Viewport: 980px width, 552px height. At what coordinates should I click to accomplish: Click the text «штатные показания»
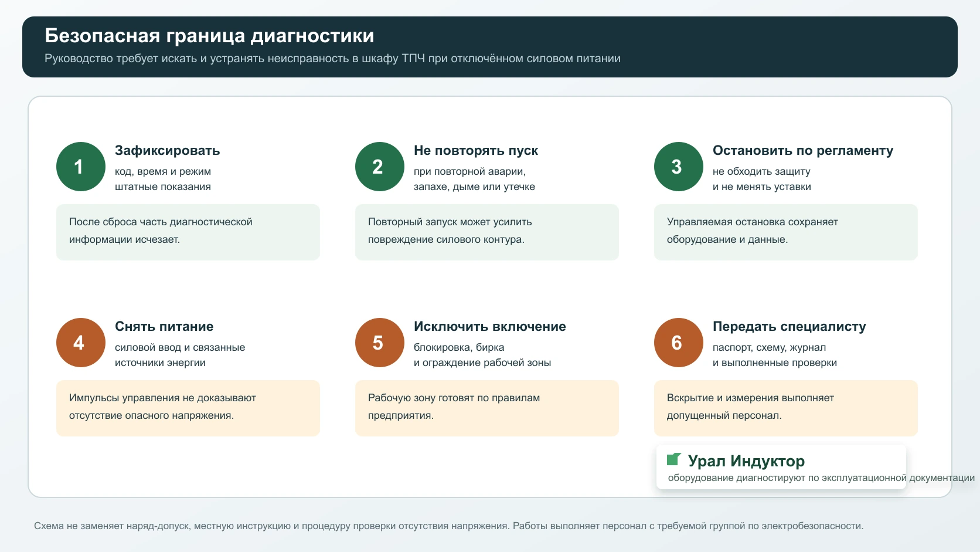coord(163,187)
